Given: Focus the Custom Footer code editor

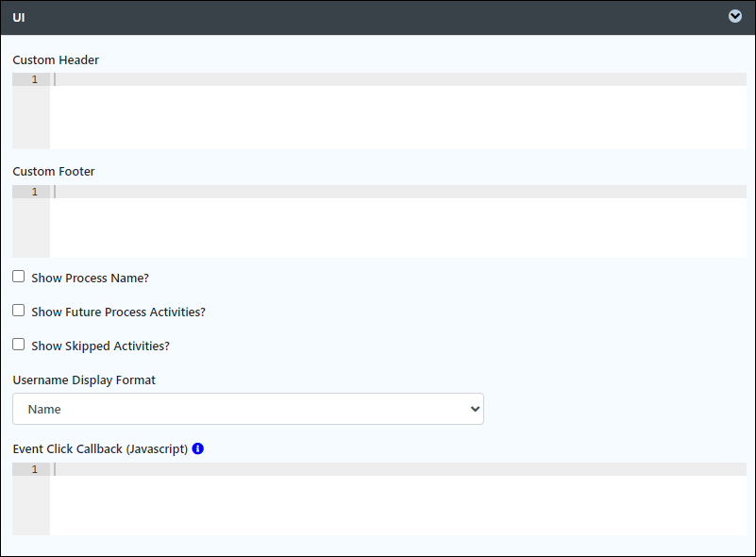Looking at the screenshot, I should coord(397,221).
